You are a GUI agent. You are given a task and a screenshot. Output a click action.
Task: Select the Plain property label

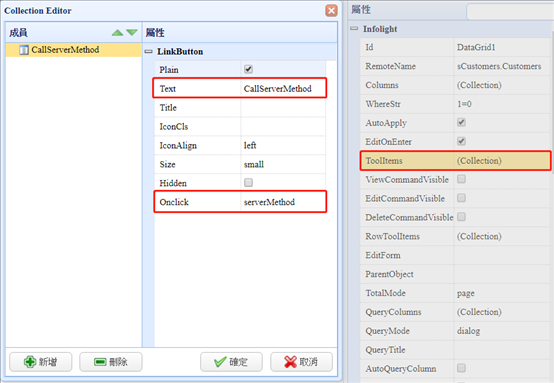(169, 70)
